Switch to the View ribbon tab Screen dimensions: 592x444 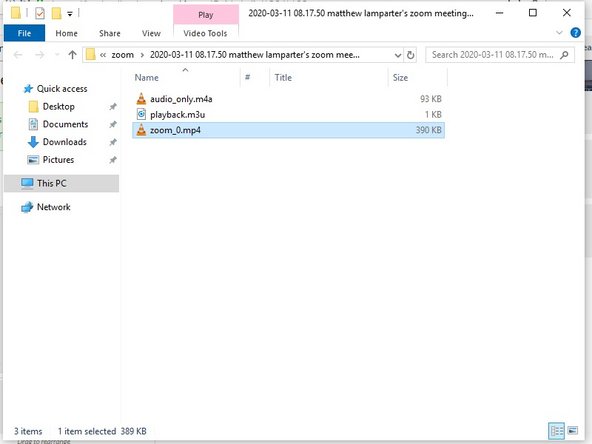tap(151, 33)
